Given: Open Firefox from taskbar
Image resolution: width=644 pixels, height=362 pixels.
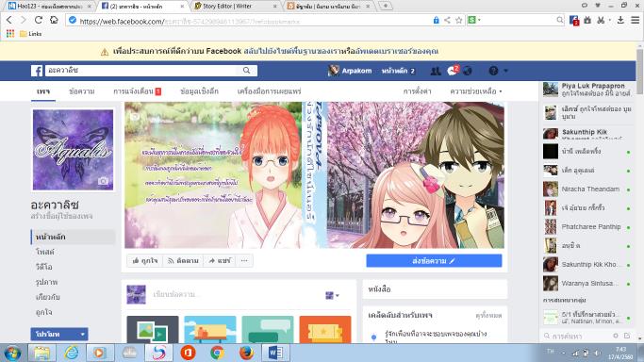Looking at the screenshot, I should [x=246, y=353].
